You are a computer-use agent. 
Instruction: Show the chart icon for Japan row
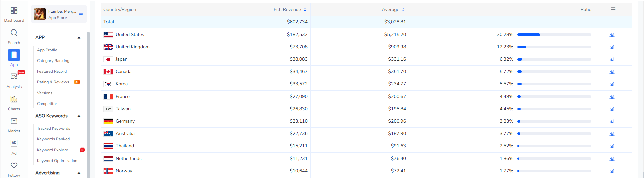(612, 59)
